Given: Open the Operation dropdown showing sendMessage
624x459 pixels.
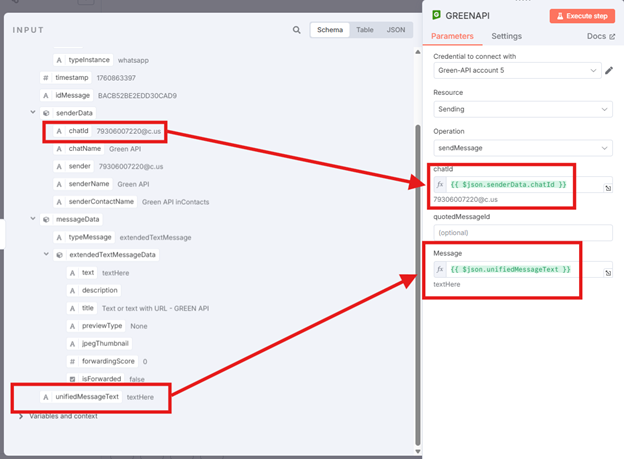Looking at the screenshot, I should pos(522,148).
